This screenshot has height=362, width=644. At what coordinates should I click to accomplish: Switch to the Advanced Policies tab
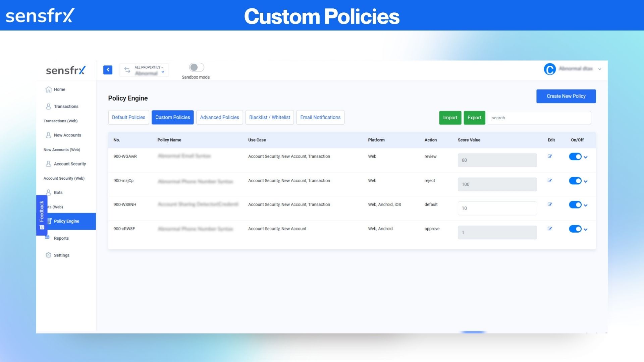tap(219, 117)
